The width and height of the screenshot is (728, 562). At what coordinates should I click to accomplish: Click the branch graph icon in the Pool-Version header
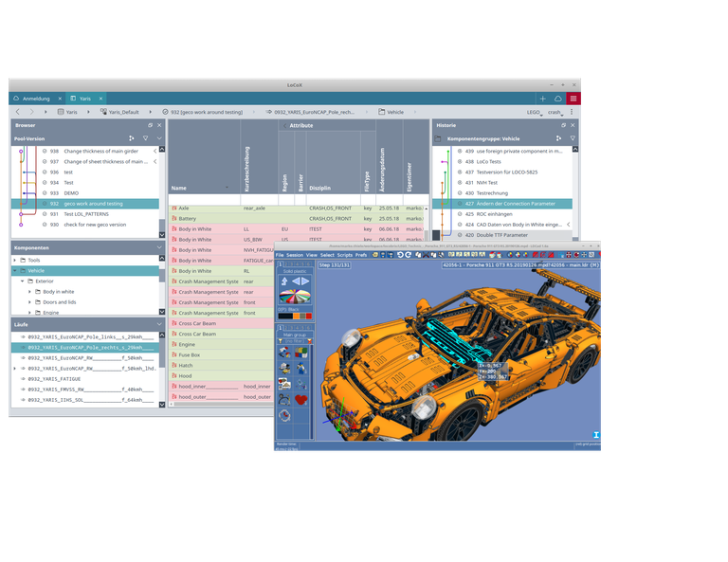point(132,138)
